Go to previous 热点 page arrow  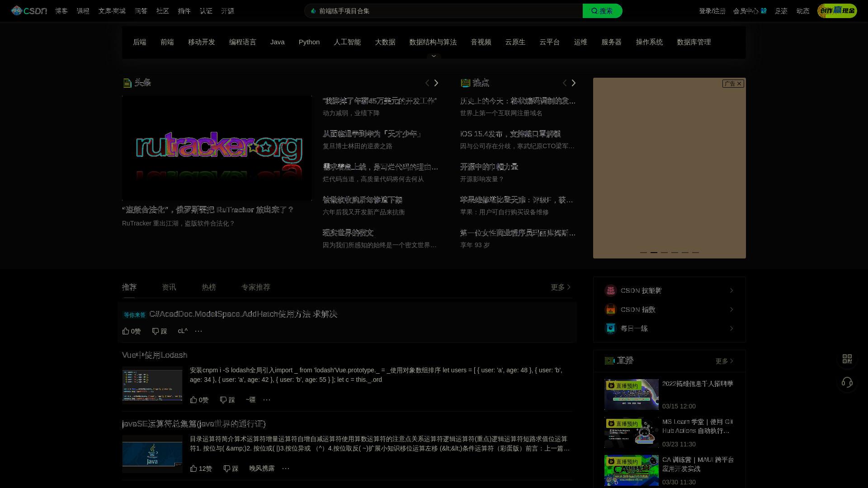coord(565,83)
